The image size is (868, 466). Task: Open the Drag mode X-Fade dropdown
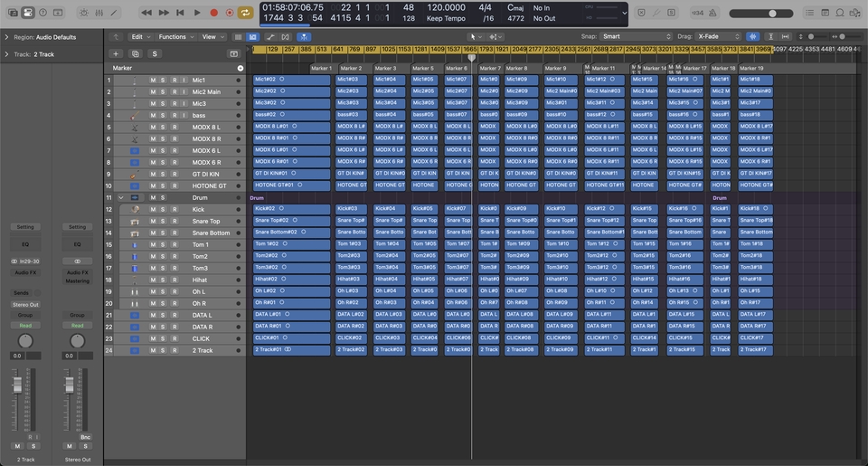pos(718,37)
